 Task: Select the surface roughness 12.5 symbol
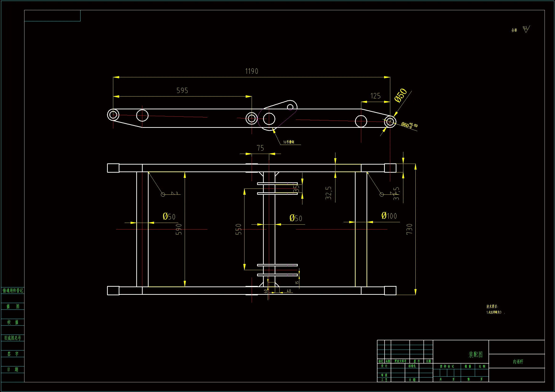tap(526, 29)
